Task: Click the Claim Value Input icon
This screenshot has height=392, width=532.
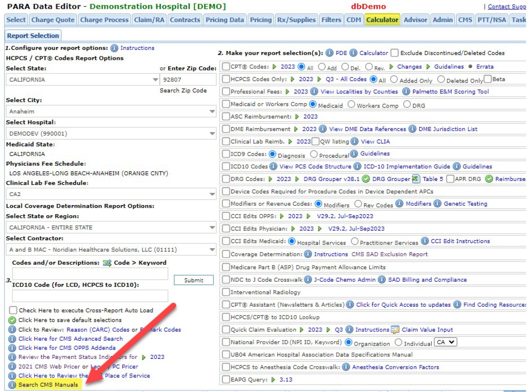Action: (x=395, y=330)
